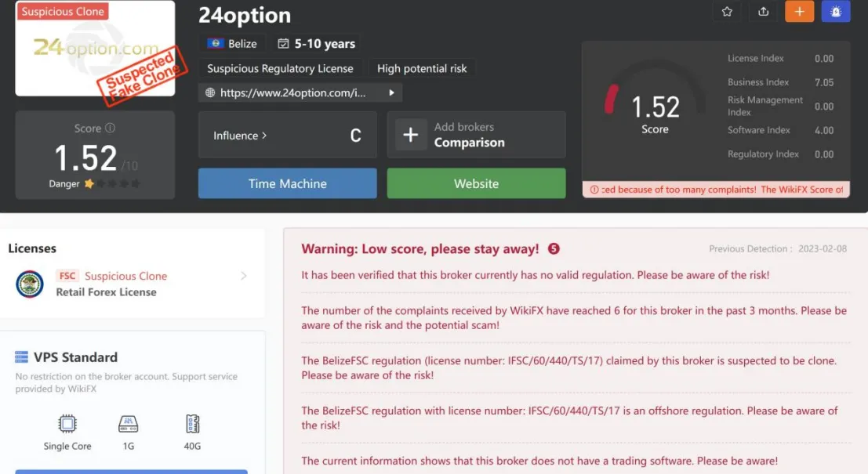Click the share upload icon
The image size is (868, 474).
pyautogui.click(x=764, y=12)
